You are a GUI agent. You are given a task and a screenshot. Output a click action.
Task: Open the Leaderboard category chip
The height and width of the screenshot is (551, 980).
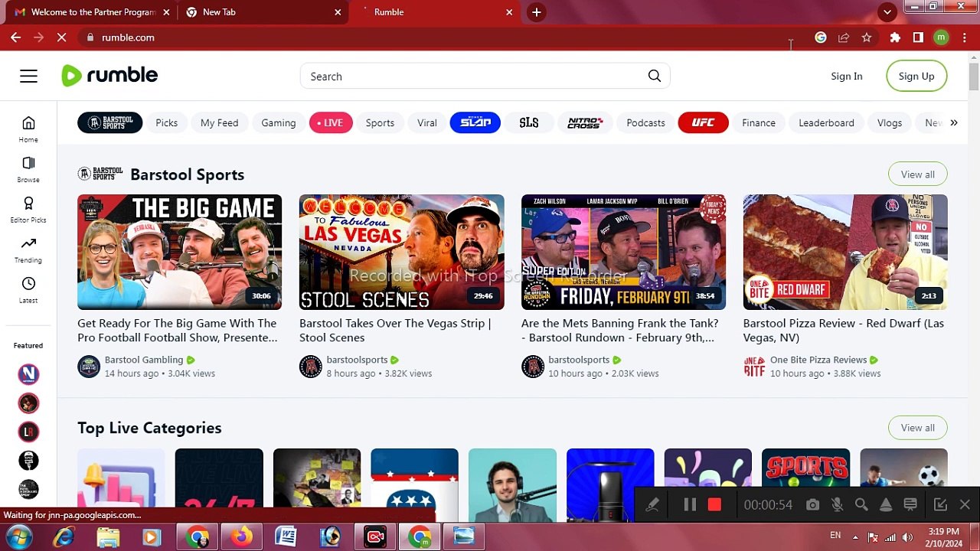826,122
